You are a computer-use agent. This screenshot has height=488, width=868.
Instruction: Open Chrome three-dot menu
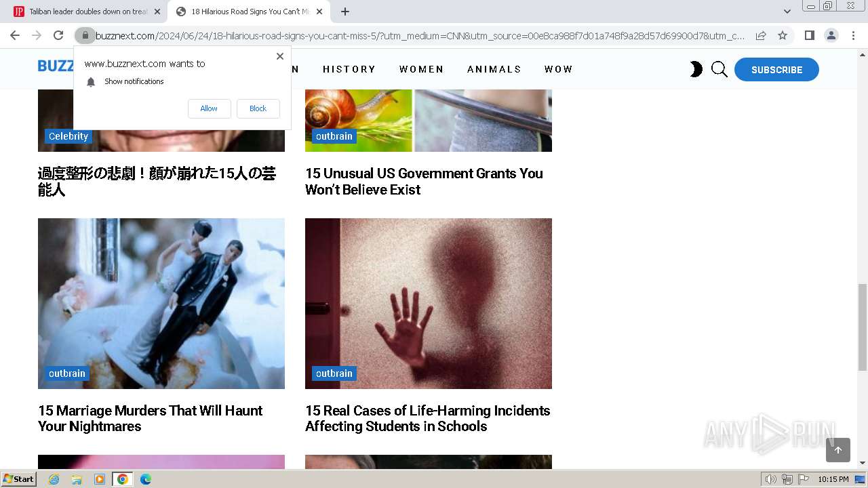click(x=853, y=35)
